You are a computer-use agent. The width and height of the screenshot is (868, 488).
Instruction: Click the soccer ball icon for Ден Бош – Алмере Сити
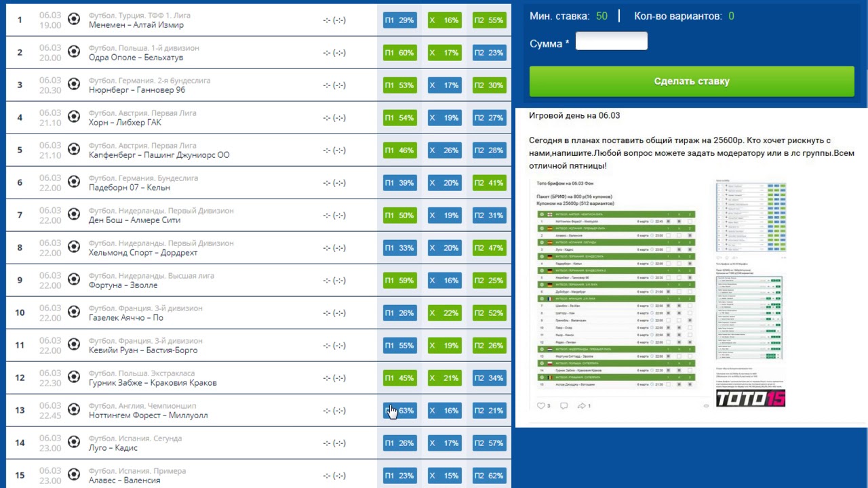point(74,214)
